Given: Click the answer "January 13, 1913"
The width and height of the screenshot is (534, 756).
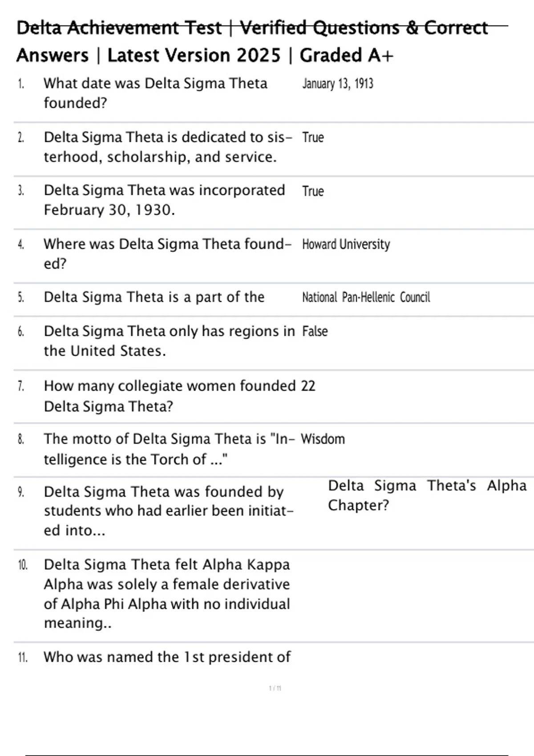Looking at the screenshot, I should pyautogui.click(x=338, y=84).
